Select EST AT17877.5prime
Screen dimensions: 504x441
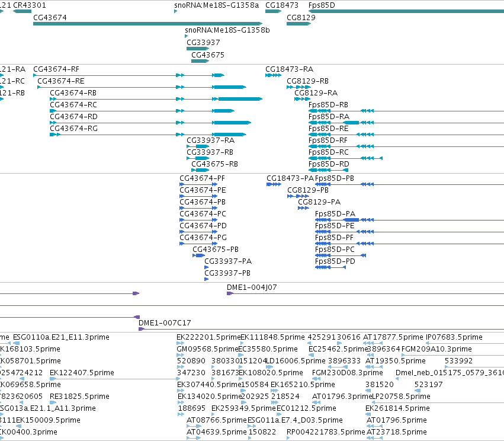393,337
